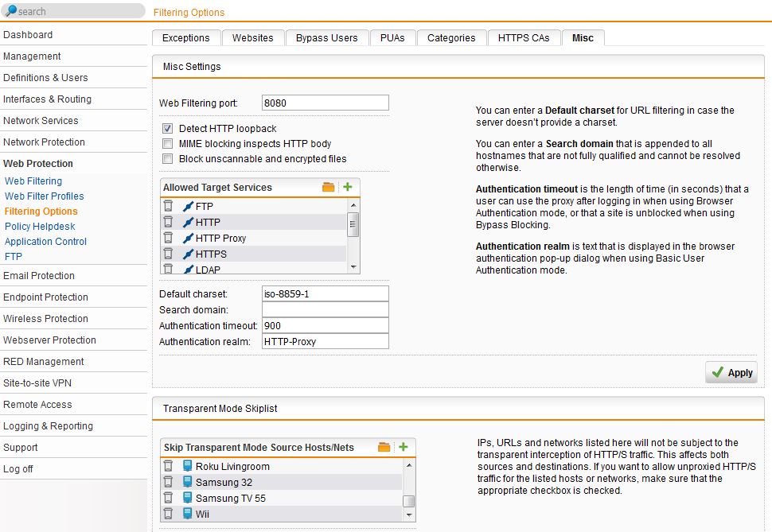Viewport: 772px width, 532px height.
Task: Open Web Filtering submenu link
Action: point(33,181)
